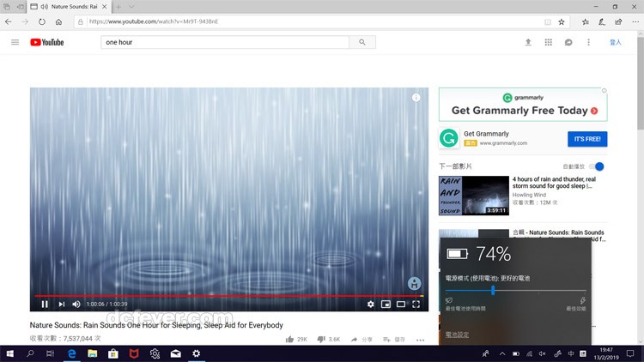Like the video with thumbs up

click(289, 339)
